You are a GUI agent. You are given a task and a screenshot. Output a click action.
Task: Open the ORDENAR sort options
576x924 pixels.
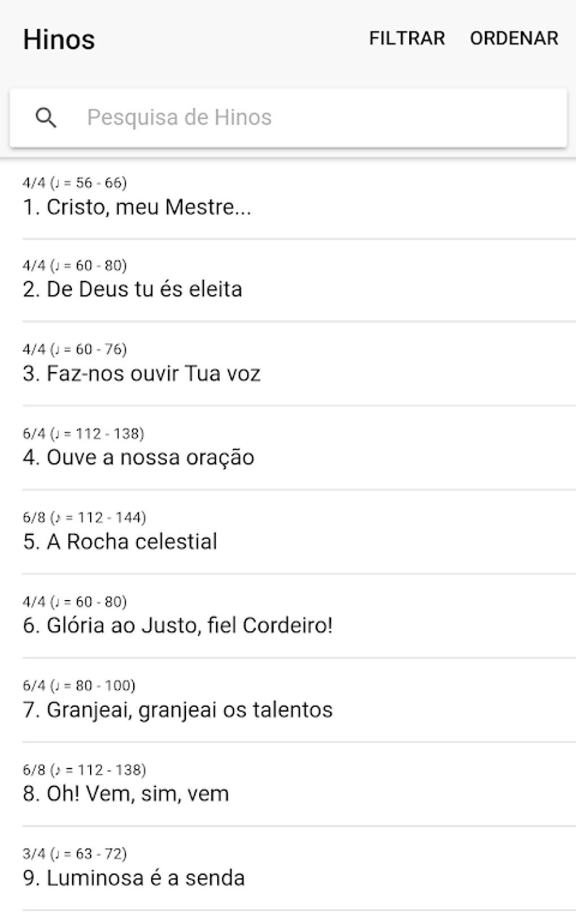click(x=514, y=38)
